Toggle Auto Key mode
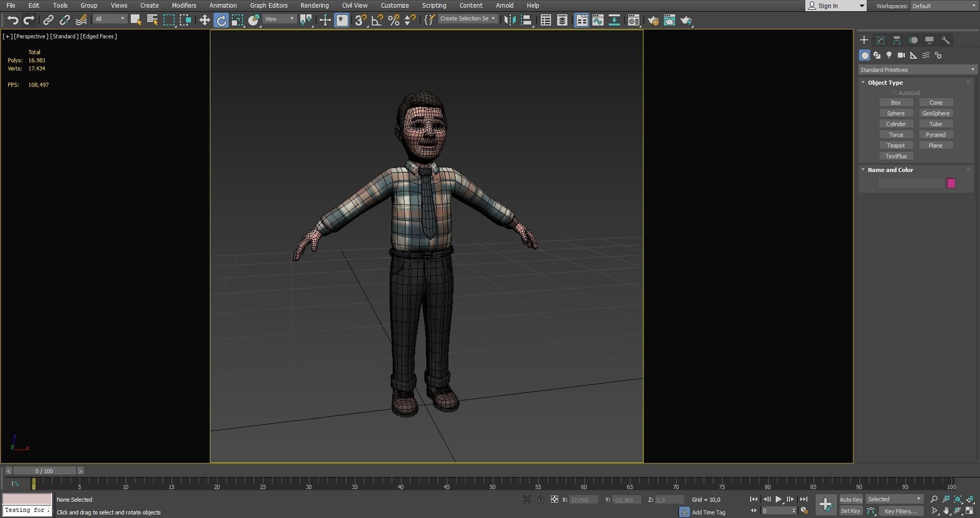This screenshot has width=980, height=518. tap(851, 500)
